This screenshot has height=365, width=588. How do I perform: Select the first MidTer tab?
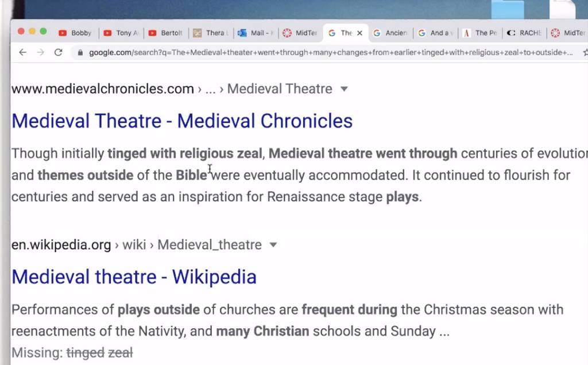[300, 33]
